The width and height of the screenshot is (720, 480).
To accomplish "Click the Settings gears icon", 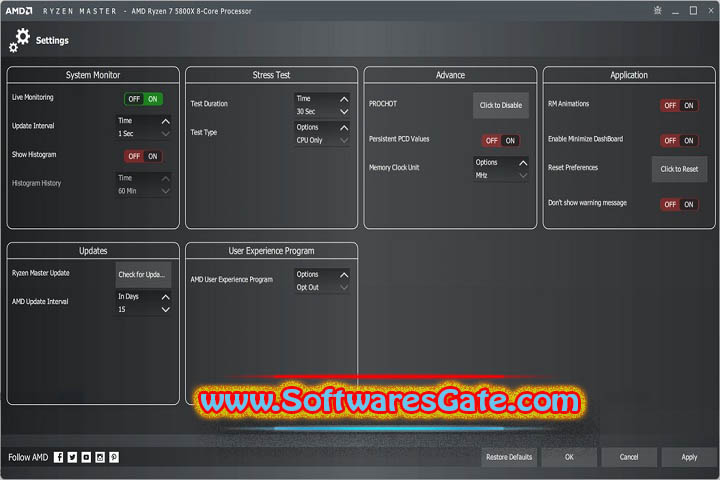I will [20, 40].
